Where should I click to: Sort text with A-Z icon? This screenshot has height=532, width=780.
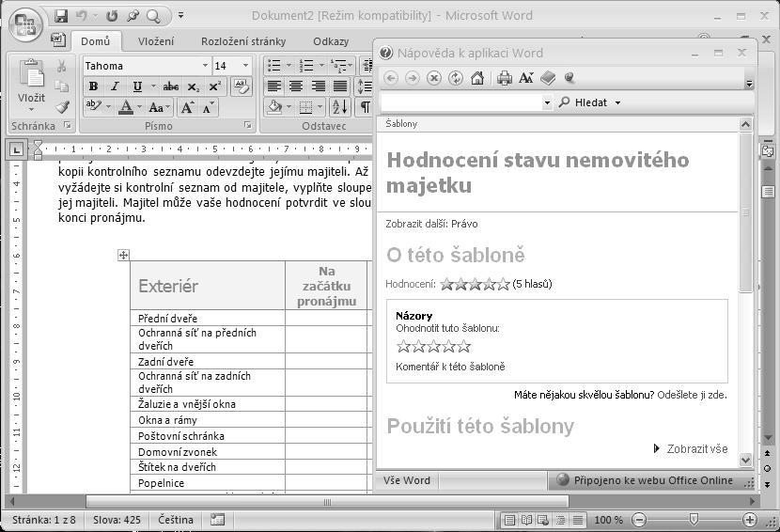click(x=340, y=106)
